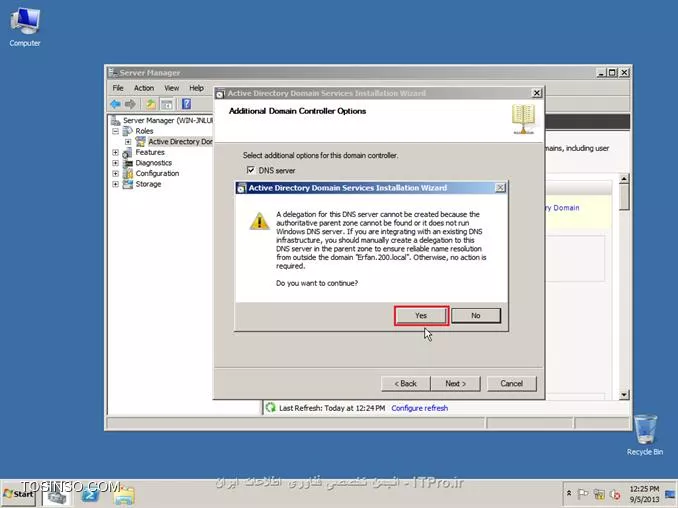Screen dimensions: 678x508
Task: Select the Recycle Bin desktop icon
Action: click(x=645, y=435)
